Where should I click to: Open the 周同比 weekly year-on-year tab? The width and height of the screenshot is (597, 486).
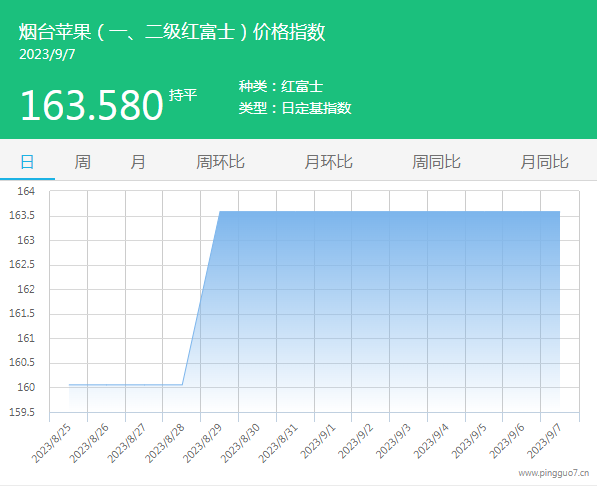click(436, 162)
